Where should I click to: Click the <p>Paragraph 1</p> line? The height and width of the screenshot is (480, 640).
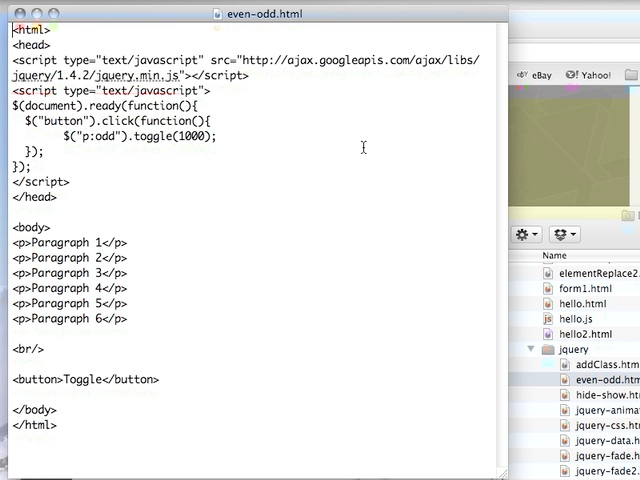coord(70,243)
